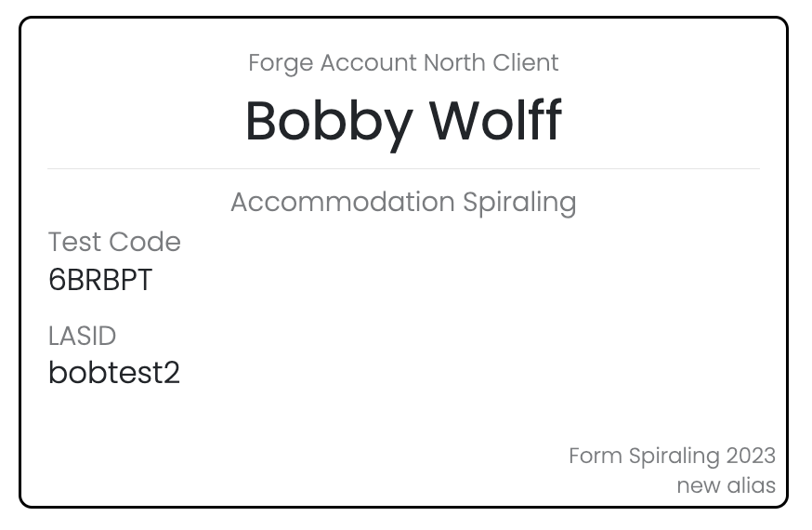Click the horizontal divider below the name
812x530 pixels.
(403, 169)
